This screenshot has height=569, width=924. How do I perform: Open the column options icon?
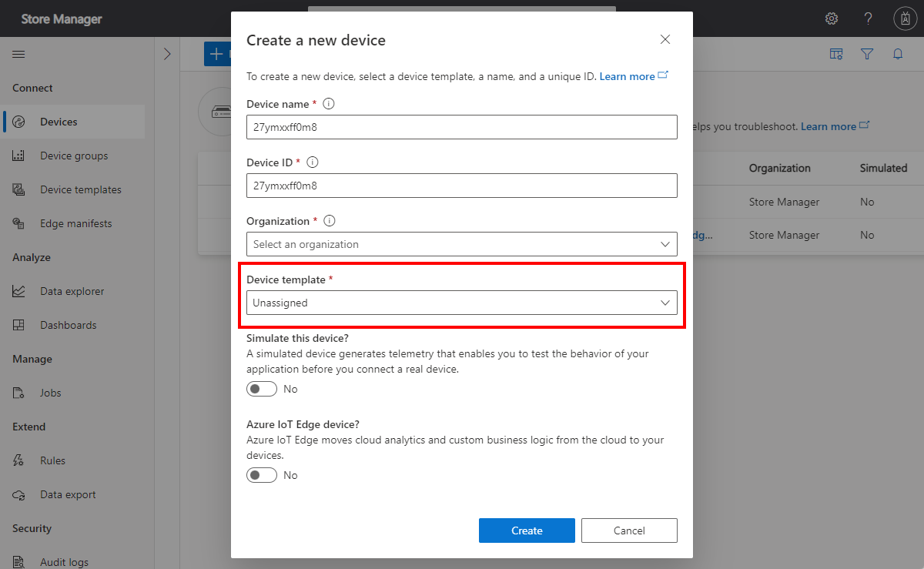click(x=836, y=54)
